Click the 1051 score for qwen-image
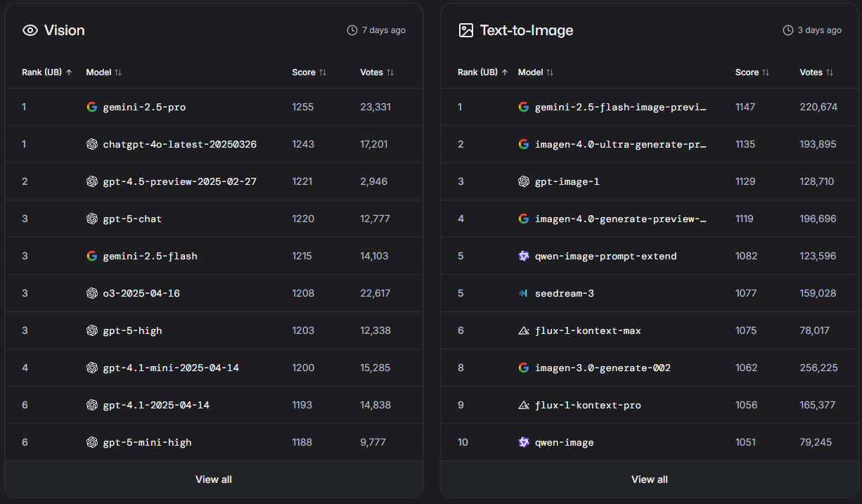This screenshot has height=504, width=862. [745, 442]
